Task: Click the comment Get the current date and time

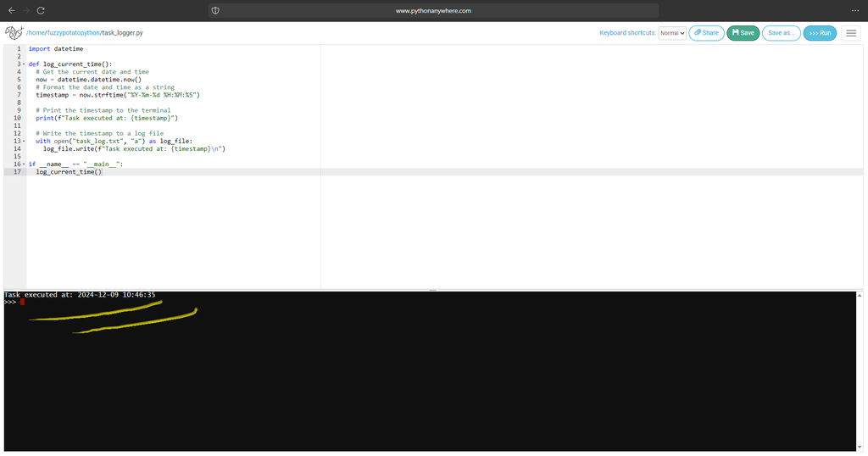Action: 92,72
